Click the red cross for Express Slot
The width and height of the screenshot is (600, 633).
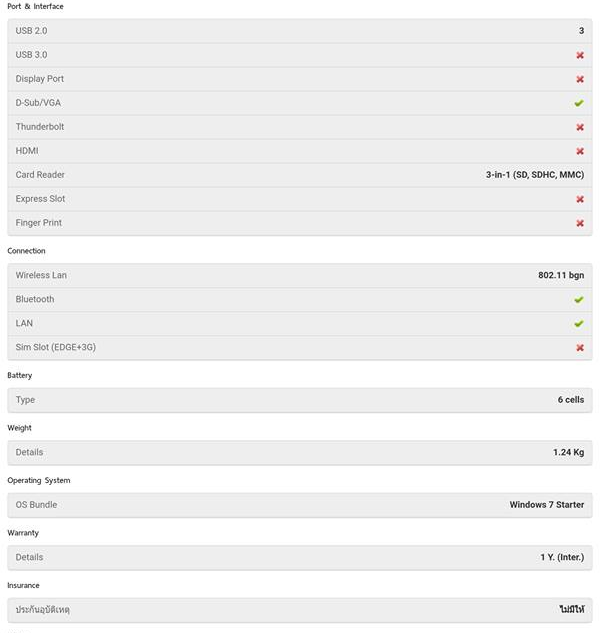click(580, 199)
